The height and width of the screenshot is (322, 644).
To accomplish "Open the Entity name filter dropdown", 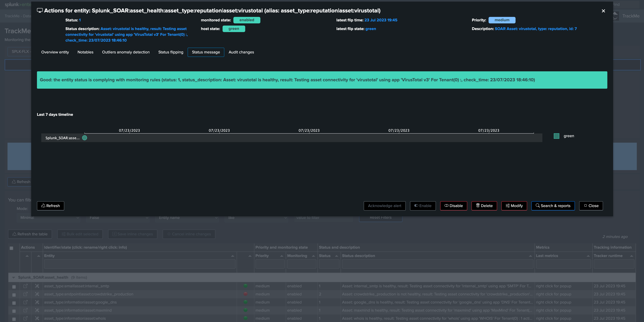I will (x=187, y=218).
